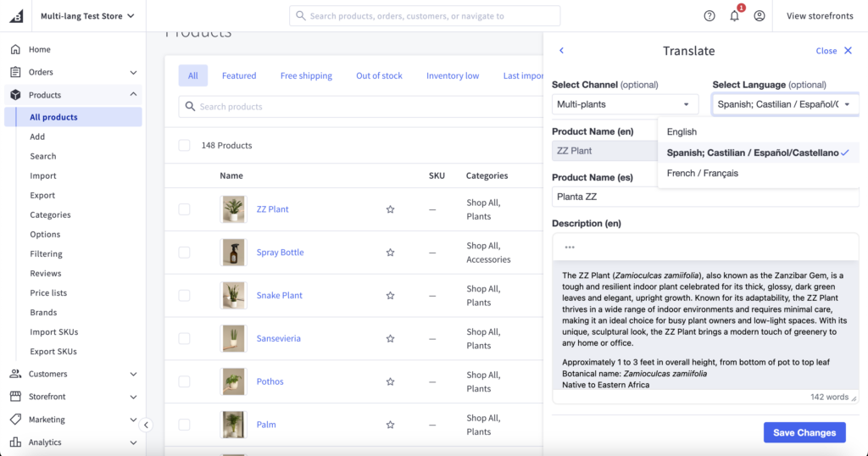
Task: Open the help question mark icon
Action: click(x=709, y=16)
